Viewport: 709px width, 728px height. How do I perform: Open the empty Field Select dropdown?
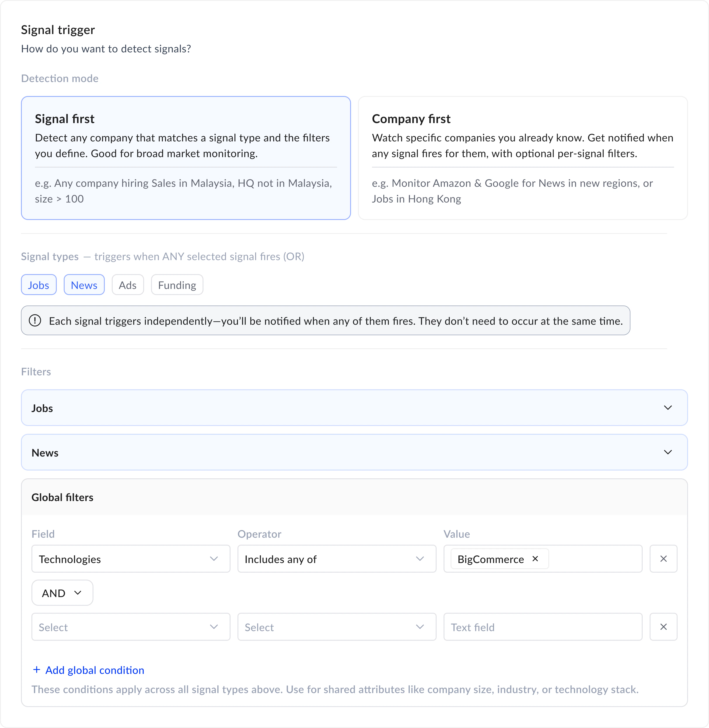click(x=131, y=627)
